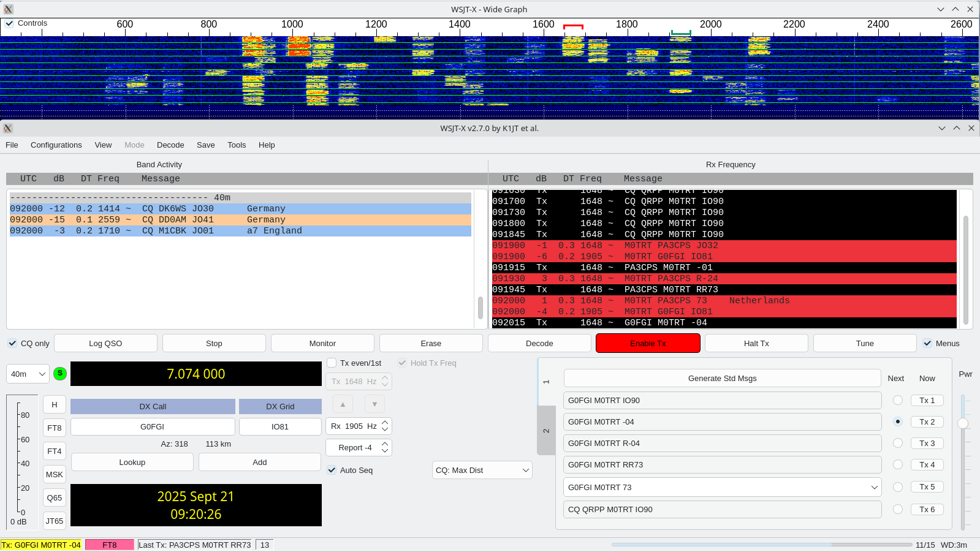Select CQ M1CBK JO01 decode line
Image resolution: width=980 pixels, height=552 pixels.
pyautogui.click(x=240, y=230)
